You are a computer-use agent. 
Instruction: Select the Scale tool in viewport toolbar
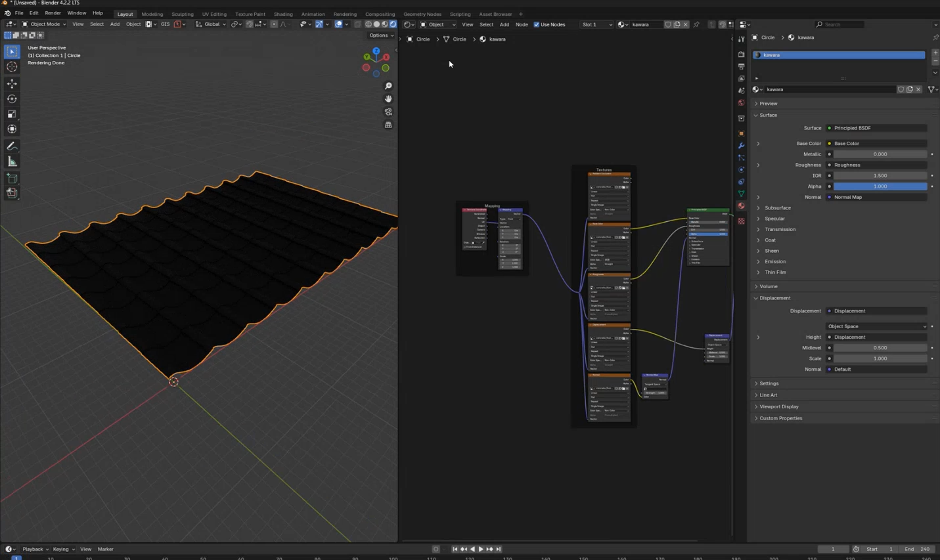pyautogui.click(x=12, y=114)
